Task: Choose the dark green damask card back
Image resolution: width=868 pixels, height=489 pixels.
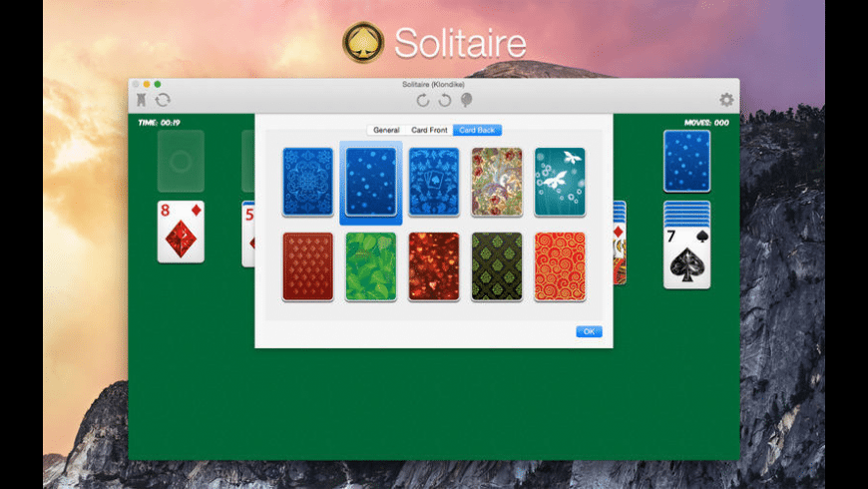Action: 497,266
